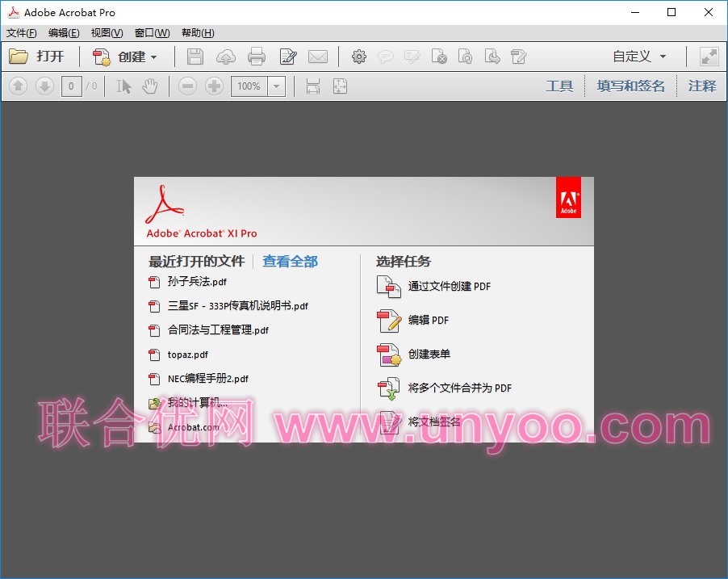Click the email envelope icon
The image size is (728, 579).
pos(318,57)
